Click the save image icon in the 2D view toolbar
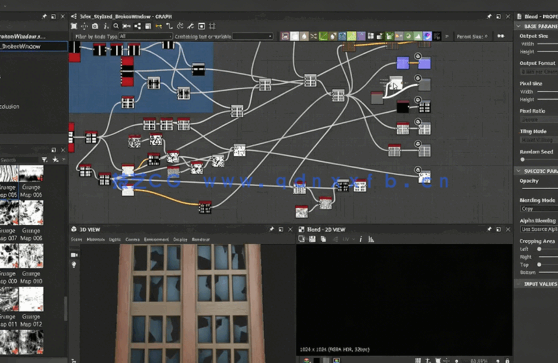 click(312, 239)
